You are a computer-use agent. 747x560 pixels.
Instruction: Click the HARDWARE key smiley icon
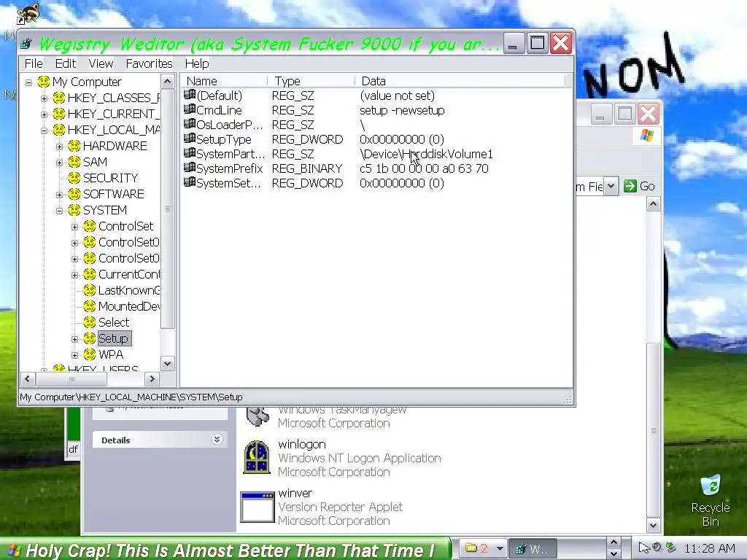pyautogui.click(x=74, y=146)
